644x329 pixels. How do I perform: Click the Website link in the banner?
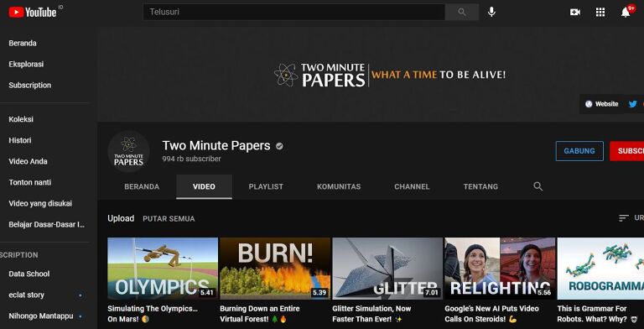602,104
